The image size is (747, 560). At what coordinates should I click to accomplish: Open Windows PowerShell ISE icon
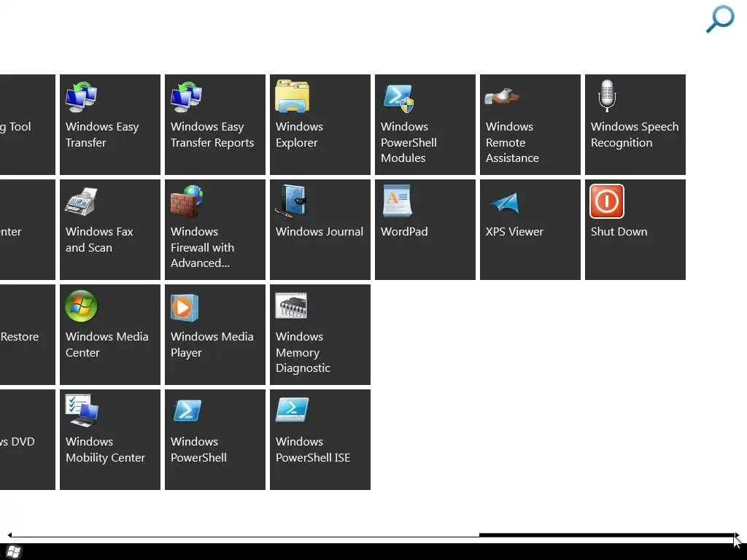coord(292,410)
